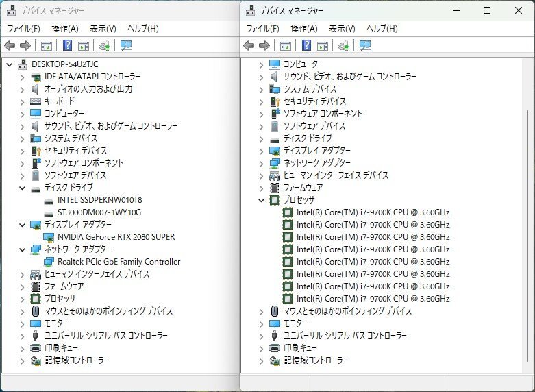535x392 pixels.
Task: Select ソフトウェア デバイス in left window
Action: tap(75, 175)
